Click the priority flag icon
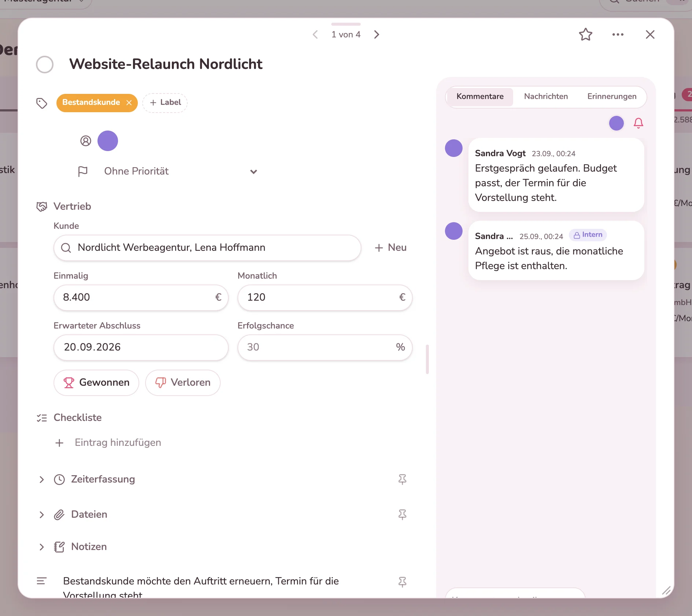 [83, 171]
